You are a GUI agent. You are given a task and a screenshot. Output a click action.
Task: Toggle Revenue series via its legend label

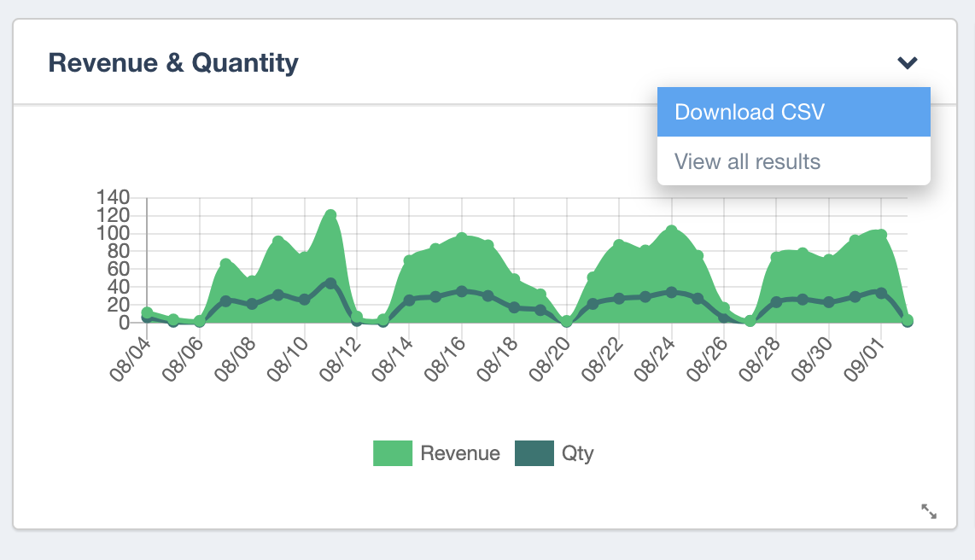click(x=460, y=453)
